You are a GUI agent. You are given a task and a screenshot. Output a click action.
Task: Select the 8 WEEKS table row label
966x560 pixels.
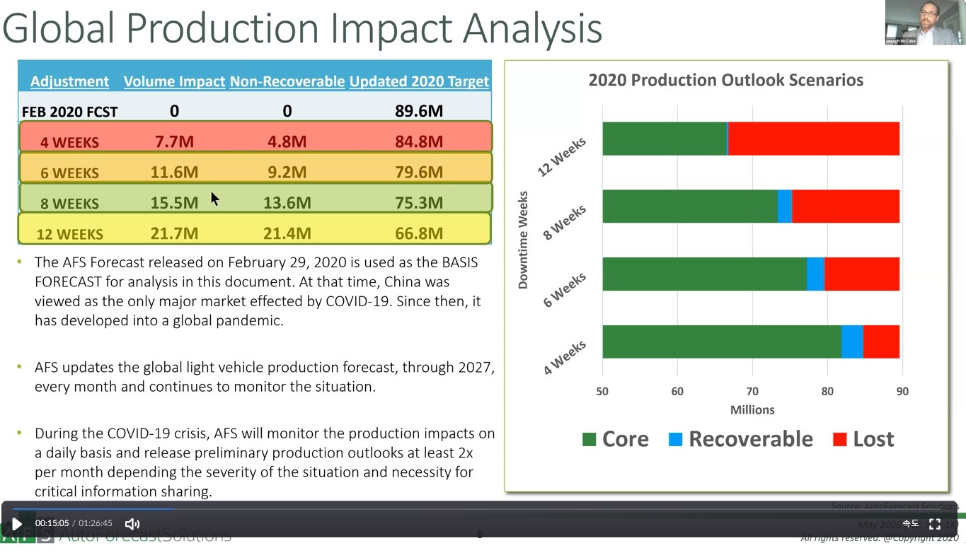[69, 204]
